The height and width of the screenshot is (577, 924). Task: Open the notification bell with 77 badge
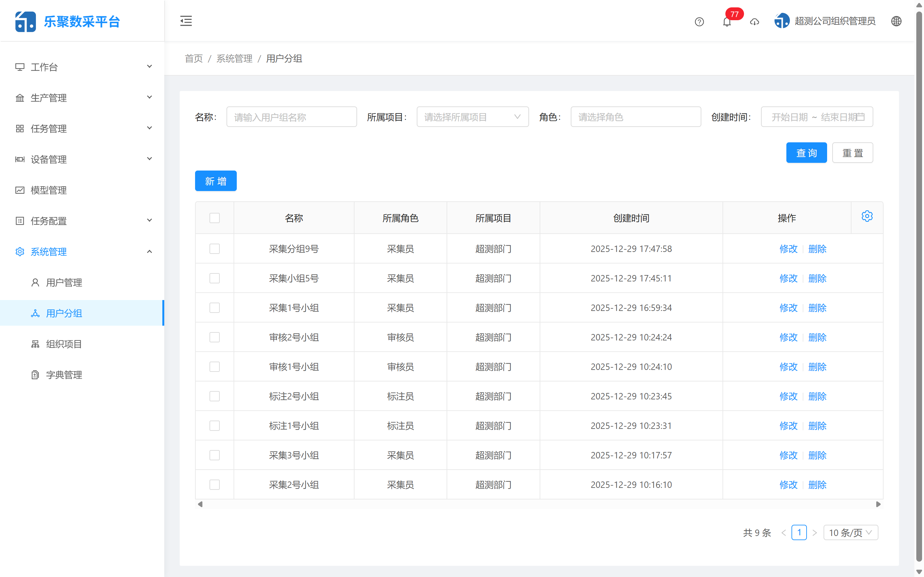click(727, 22)
